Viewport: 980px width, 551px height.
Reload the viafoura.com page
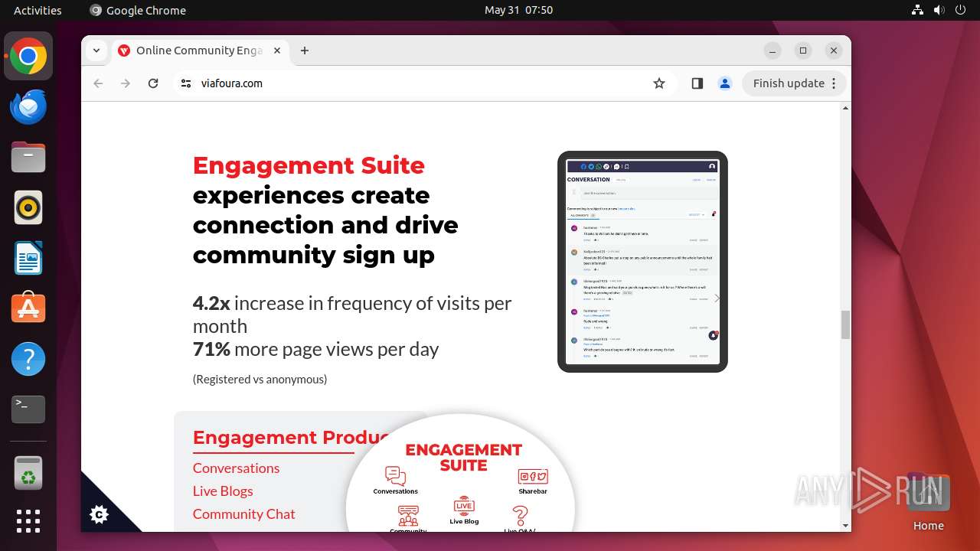pos(153,83)
